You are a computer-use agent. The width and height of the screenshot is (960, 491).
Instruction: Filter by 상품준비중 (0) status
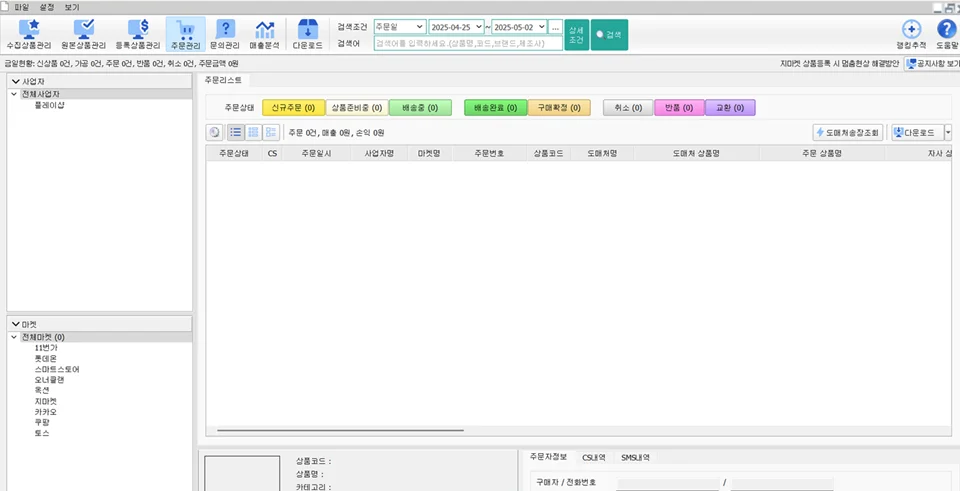tap(357, 108)
